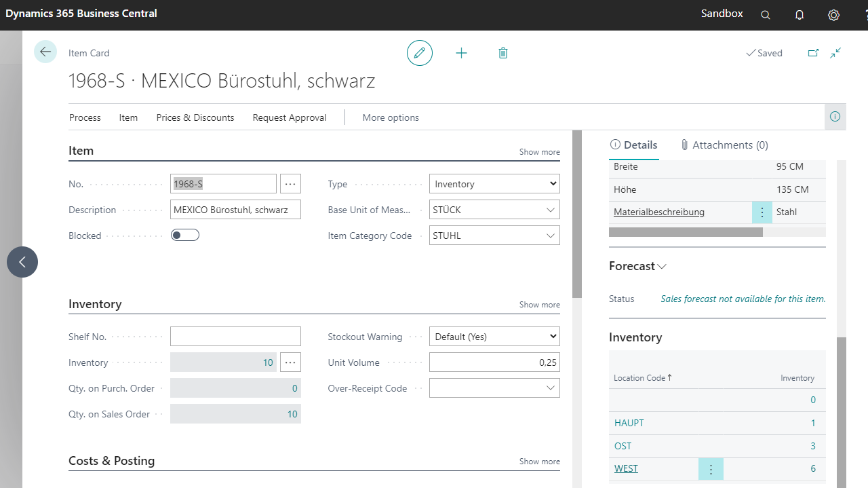Toggle the Blocked switch
Image resolution: width=868 pixels, height=488 pixels.
click(184, 236)
